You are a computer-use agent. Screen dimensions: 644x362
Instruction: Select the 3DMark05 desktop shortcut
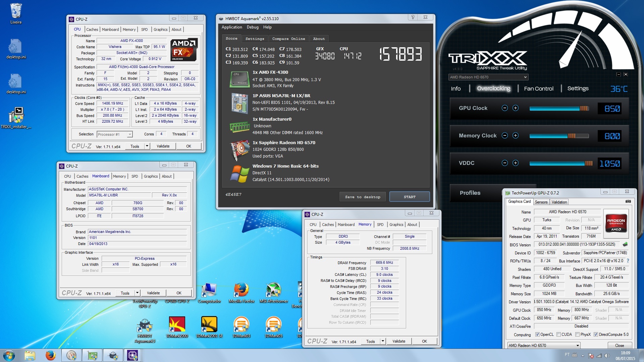click(x=274, y=327)
